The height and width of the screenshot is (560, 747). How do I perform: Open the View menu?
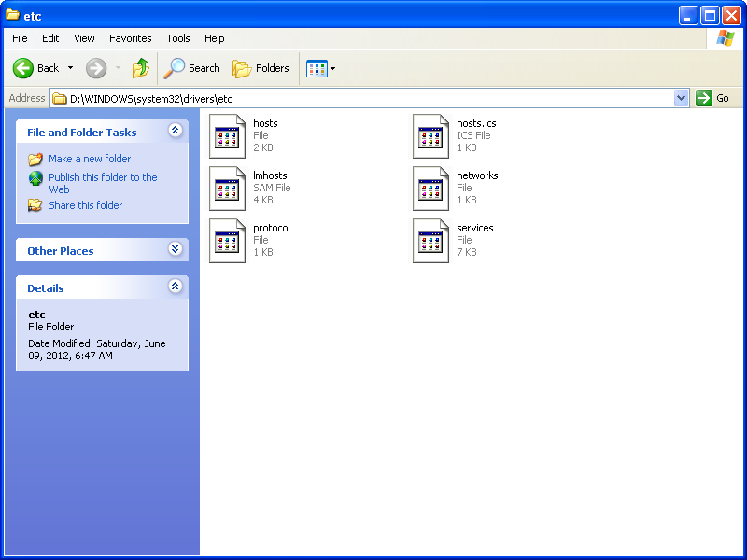point(84,38)
